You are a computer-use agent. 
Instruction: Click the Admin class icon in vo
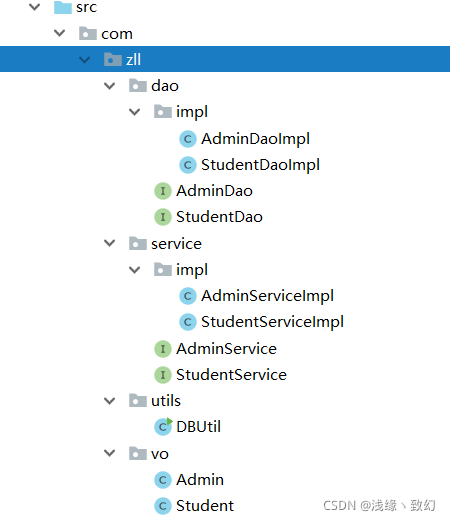coord(163,480)
